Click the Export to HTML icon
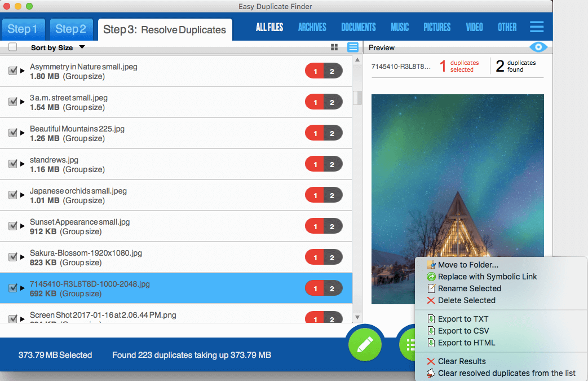Screen dimensions: 588x381 431,343
